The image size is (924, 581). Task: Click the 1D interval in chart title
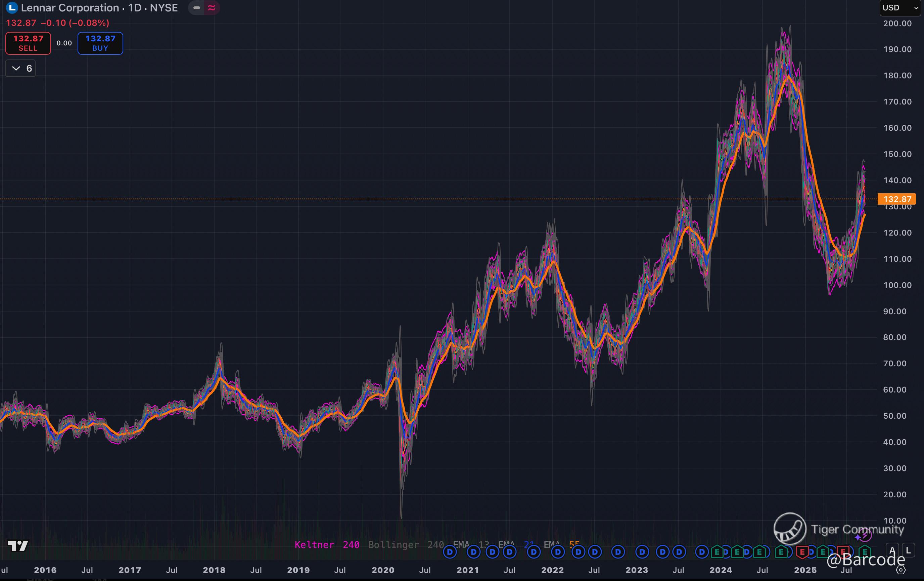[x=135, y=8]
